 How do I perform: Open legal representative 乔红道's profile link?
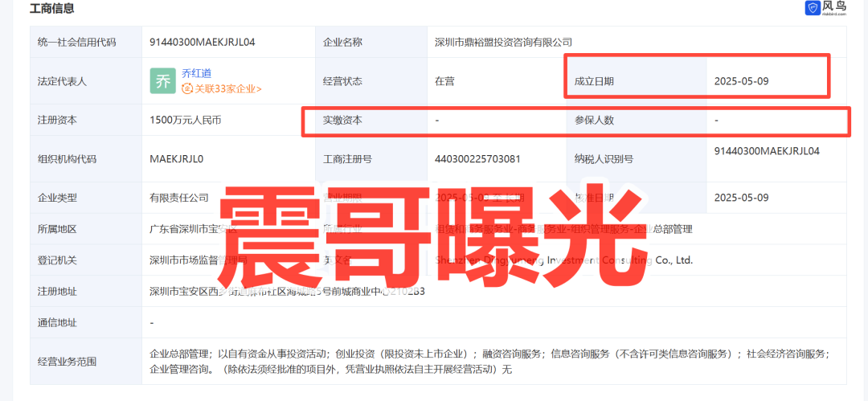click(196, 73)
